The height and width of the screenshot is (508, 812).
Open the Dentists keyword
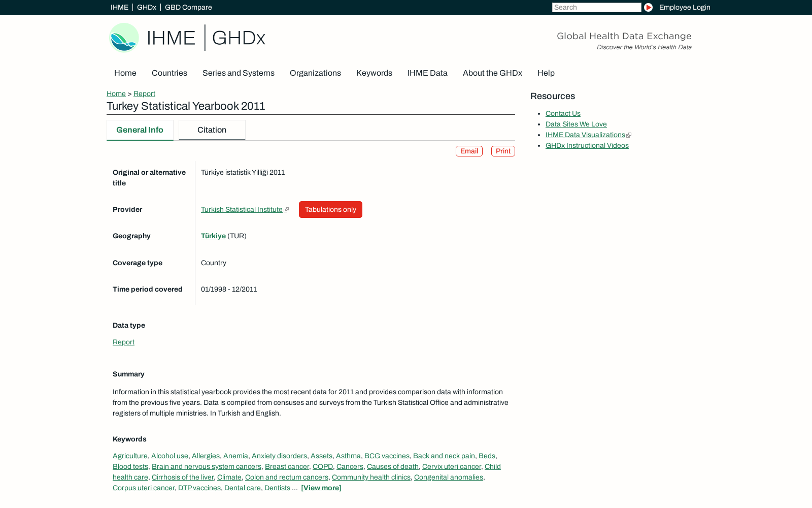[277, 488]
